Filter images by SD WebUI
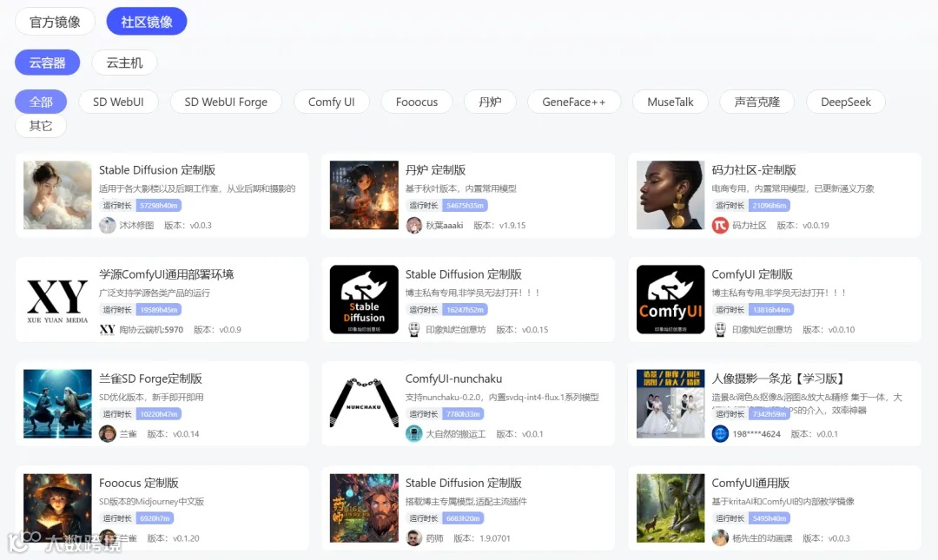 pyautogui.click(x=118, y=102)
